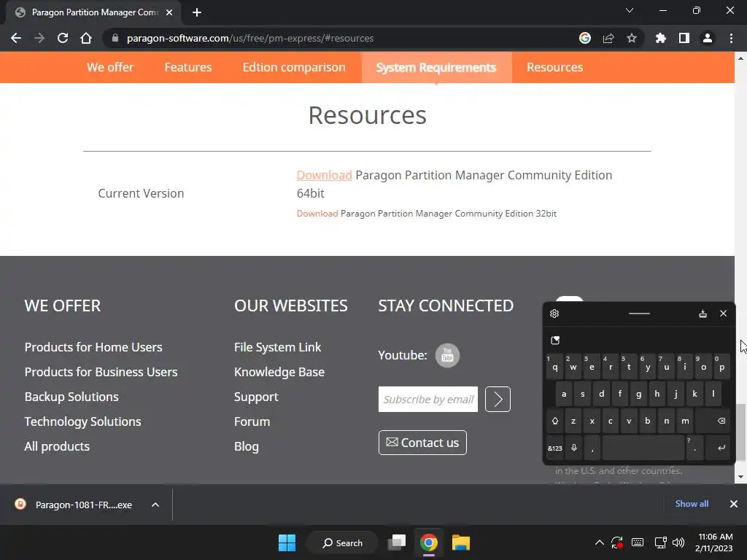This screenshot has width=747, height=560.
Task: Open the browser home page
Action: (86, 38)
